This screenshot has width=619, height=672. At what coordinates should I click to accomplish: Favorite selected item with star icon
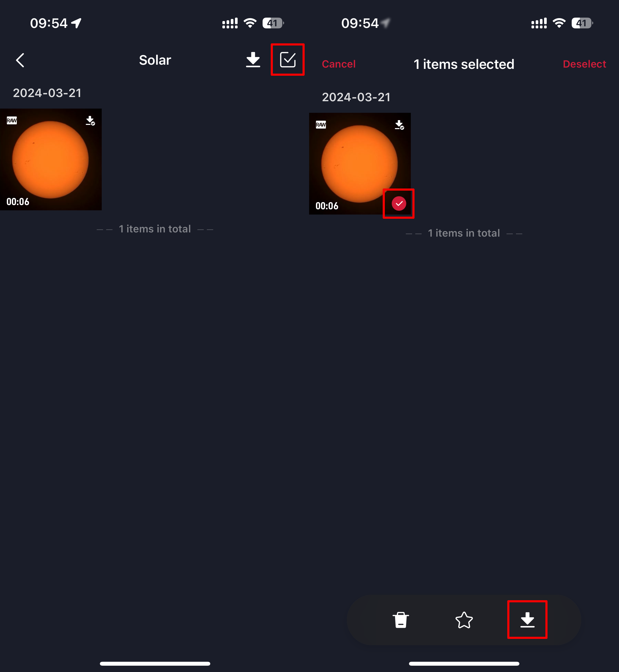pyautogui.click(x=464, y=620)
